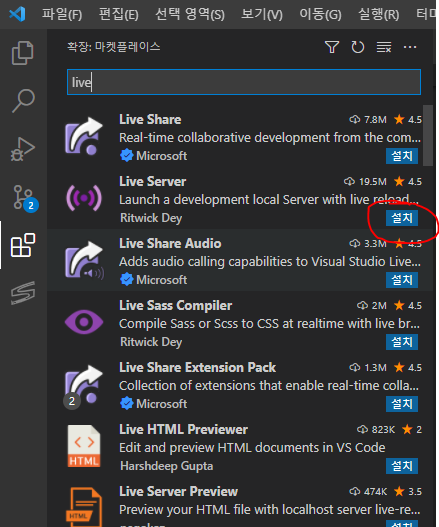
Task: Open the Explorer view in the activity bar
Action: click(x=23, y=53)
